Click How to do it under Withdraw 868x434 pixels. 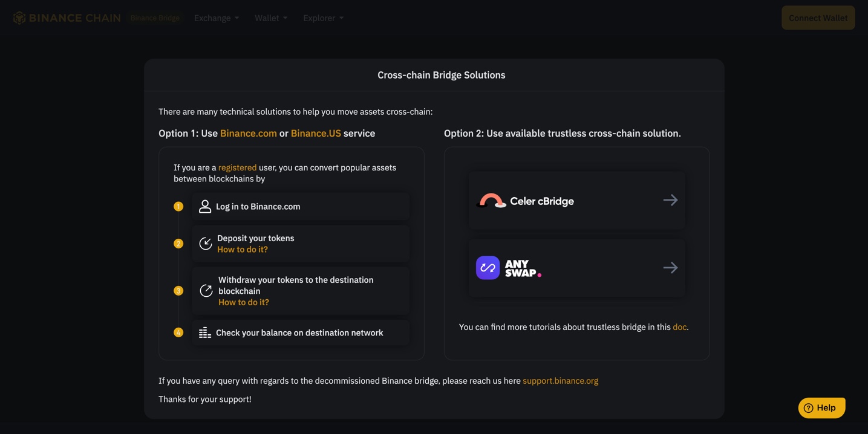(244, 302)
